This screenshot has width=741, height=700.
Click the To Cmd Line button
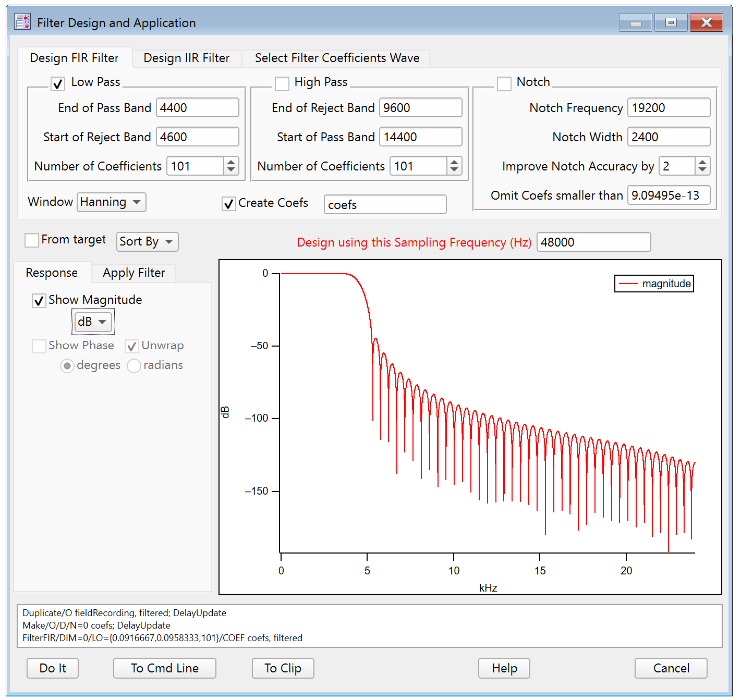164,668
